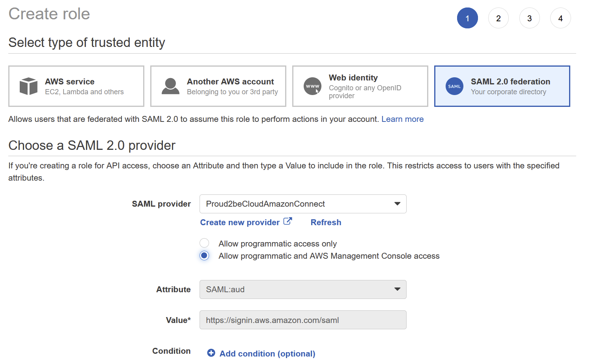Click step 1 circle in wizard
Screen dimensions: 603x364
point(467,18)
